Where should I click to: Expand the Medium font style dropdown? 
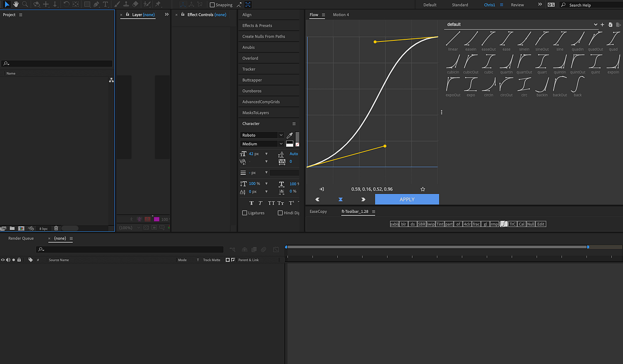coord(281,144)
